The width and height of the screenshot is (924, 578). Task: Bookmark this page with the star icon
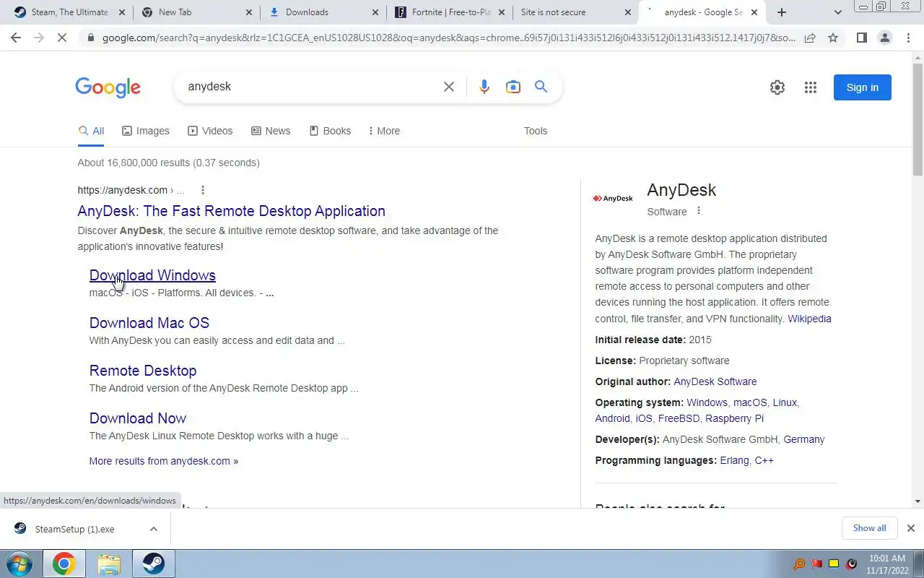833,38
